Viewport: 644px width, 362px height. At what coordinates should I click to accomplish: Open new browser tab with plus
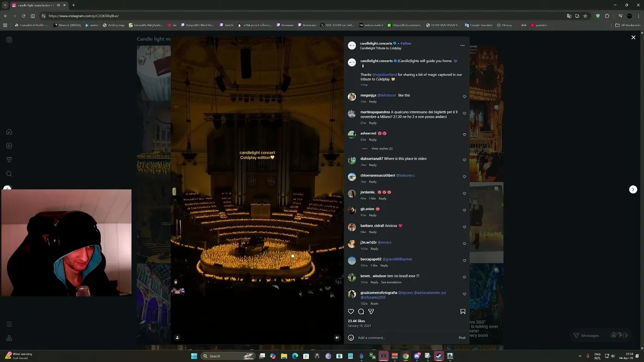tap(73, 5)
